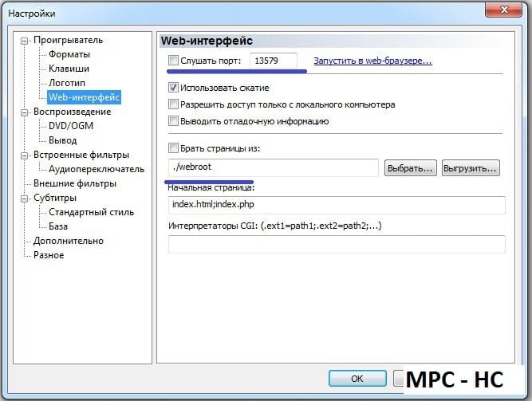Image resolution: width=532 pixels, height=401 pixels.
Task: Open the 'Клавиши' settings page
Action: tap(69, 69)
